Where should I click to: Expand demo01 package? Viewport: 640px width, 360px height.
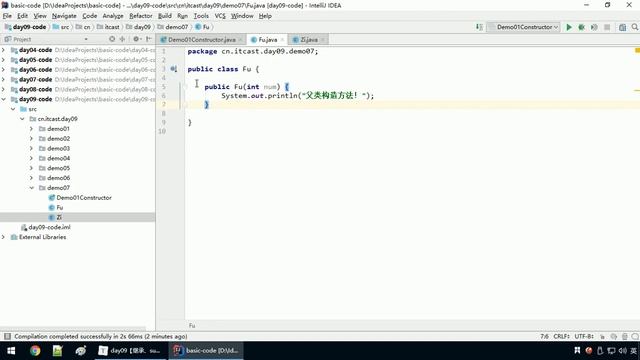pyautogui.click(x=31, y=129)
